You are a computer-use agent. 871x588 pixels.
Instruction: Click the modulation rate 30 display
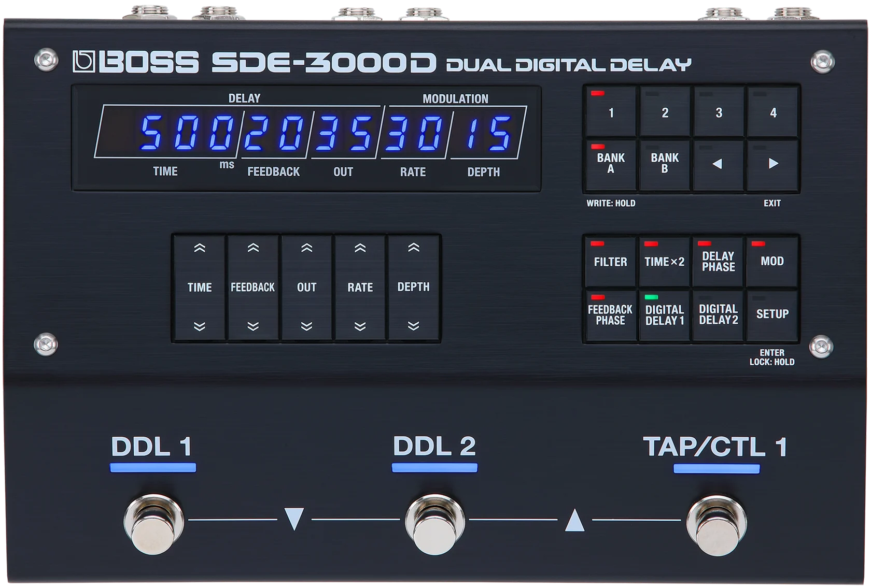[x=414, y=133]
